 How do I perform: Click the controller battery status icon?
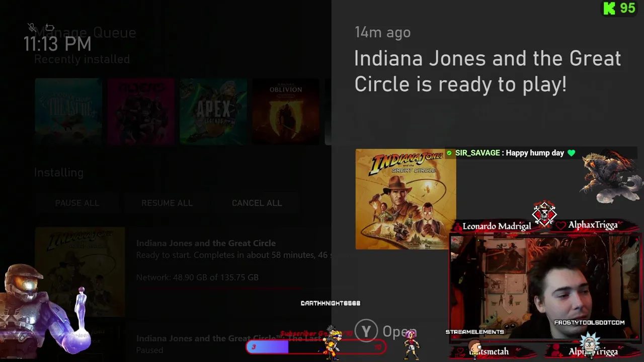[50, 27]
